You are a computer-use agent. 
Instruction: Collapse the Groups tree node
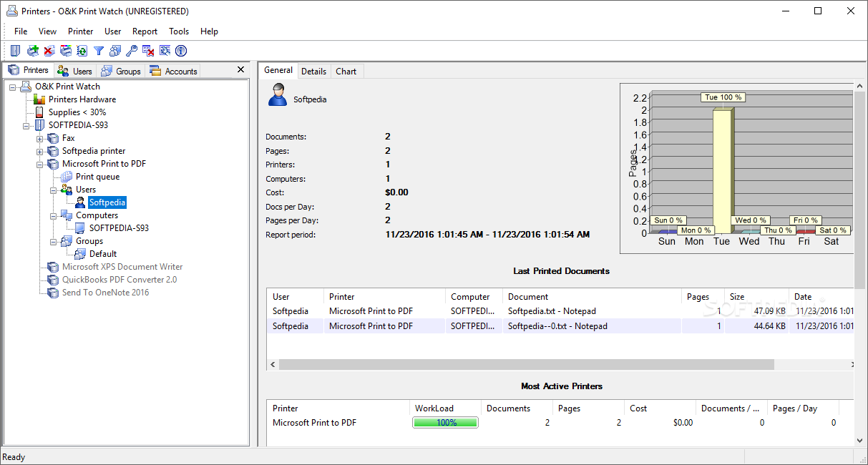(54, 241)
